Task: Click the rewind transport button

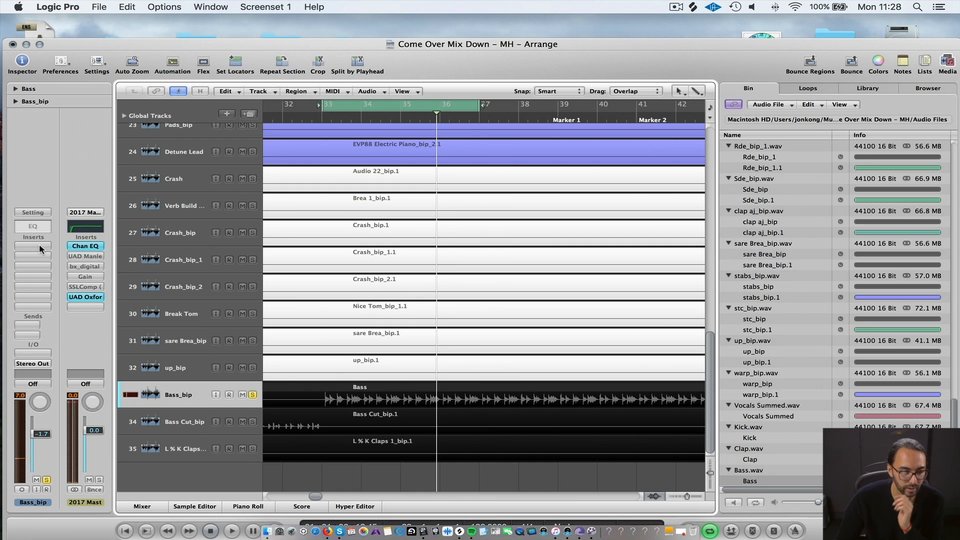Action: pos(168,531)
